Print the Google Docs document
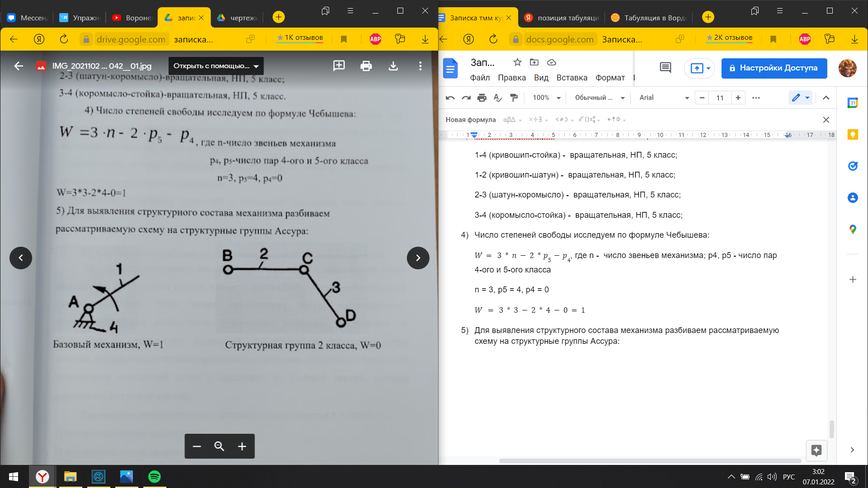 click(482, 98)
